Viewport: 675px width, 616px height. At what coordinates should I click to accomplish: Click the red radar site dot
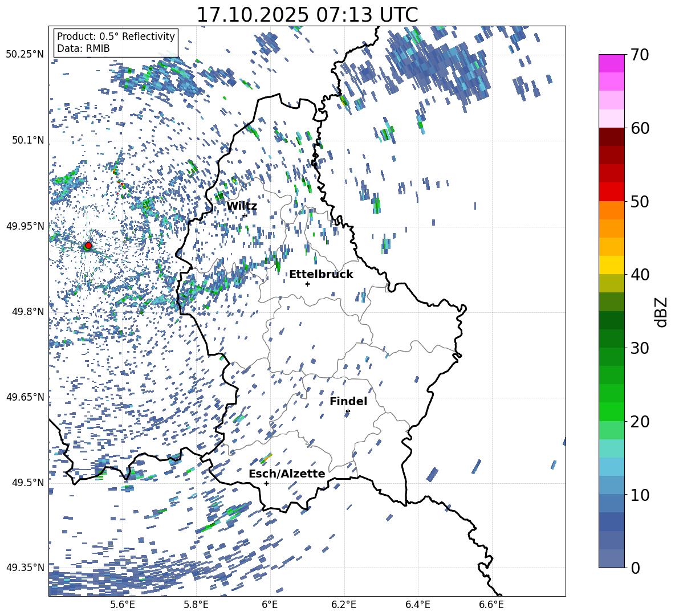coord(88,246)
